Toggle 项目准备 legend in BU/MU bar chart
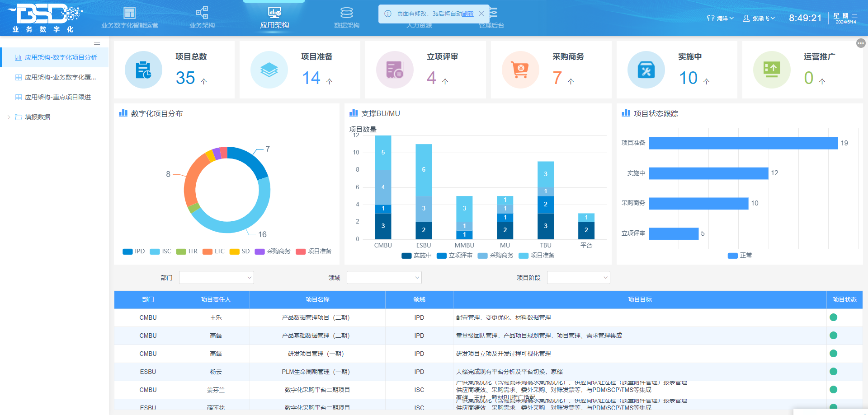 [x=537, y=256]
